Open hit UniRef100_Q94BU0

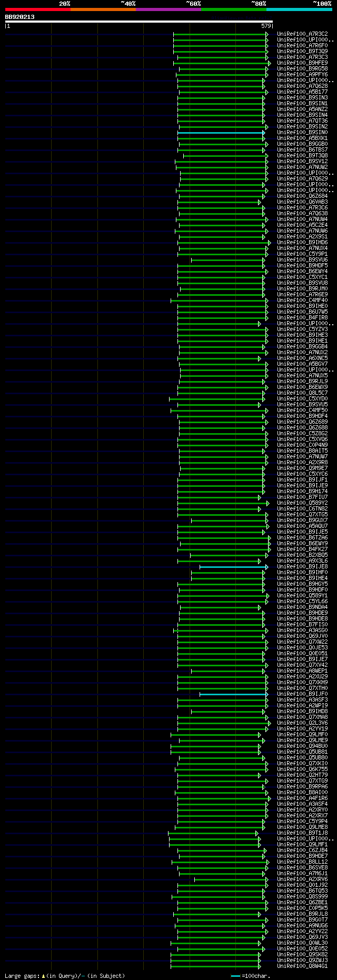302,746
